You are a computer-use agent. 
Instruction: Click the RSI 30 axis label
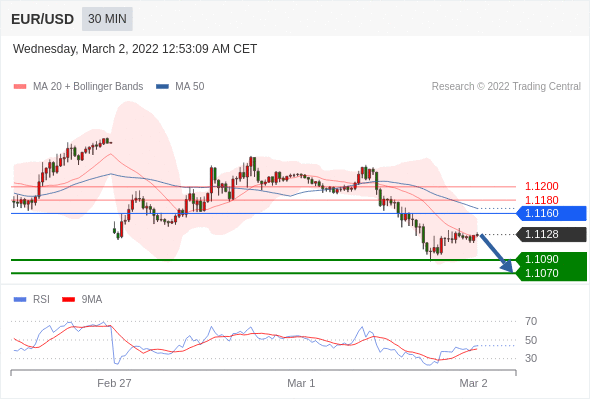click(531, 358)
